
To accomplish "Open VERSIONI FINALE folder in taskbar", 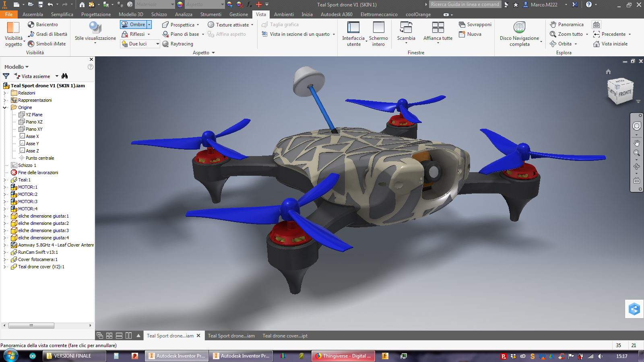I will tap(74, 356).
